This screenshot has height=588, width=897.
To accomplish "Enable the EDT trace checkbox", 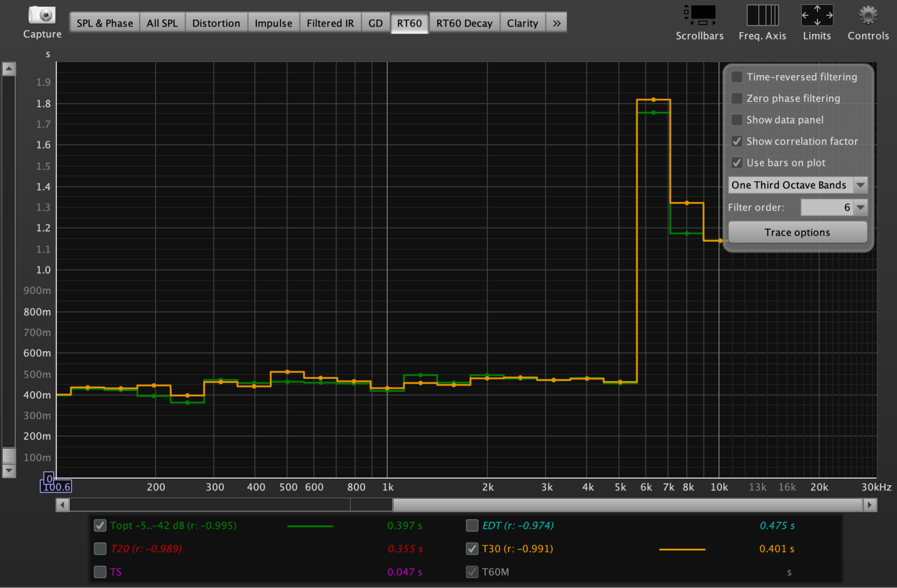I will (472, 525).
